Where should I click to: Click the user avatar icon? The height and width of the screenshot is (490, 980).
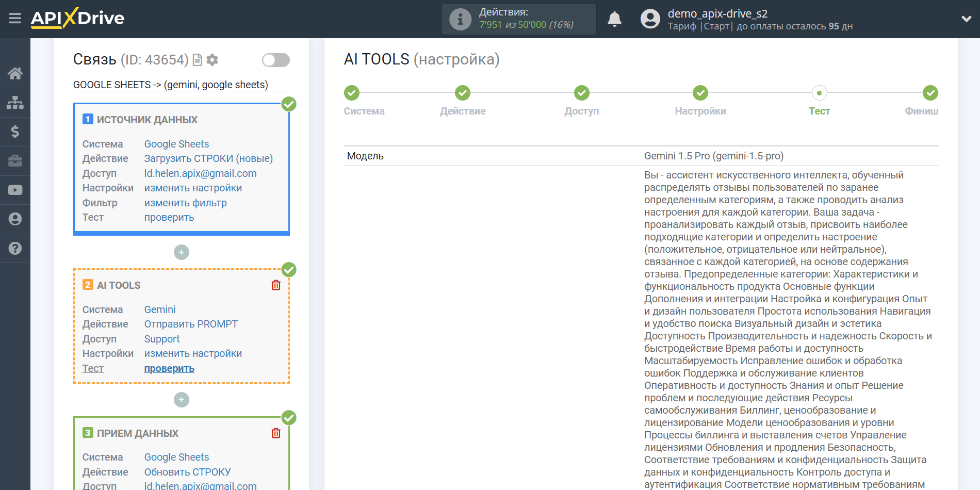(650, 19)
